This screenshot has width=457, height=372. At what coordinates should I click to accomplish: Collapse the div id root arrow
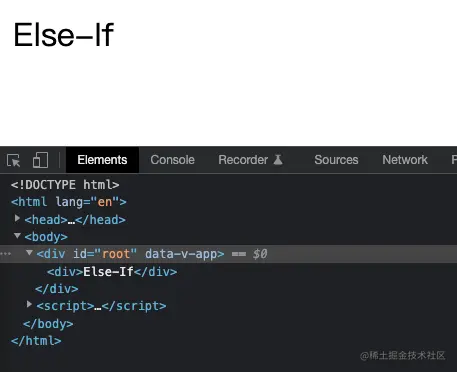pyautogui.click(x=29, y=253)
